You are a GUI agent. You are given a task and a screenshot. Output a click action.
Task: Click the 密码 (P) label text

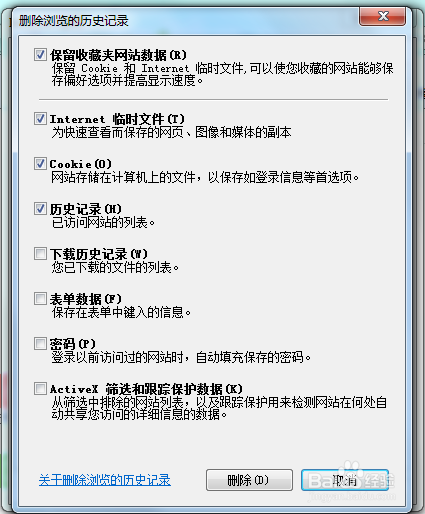[x=73, y=344]
